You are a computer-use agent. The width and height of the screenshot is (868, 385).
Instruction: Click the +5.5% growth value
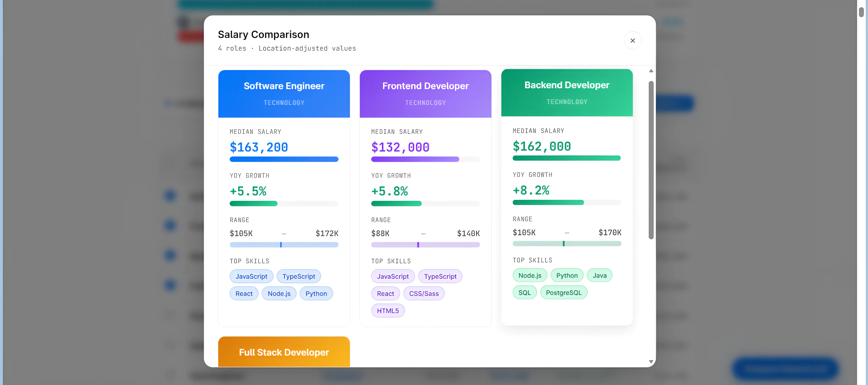[248, 191]
